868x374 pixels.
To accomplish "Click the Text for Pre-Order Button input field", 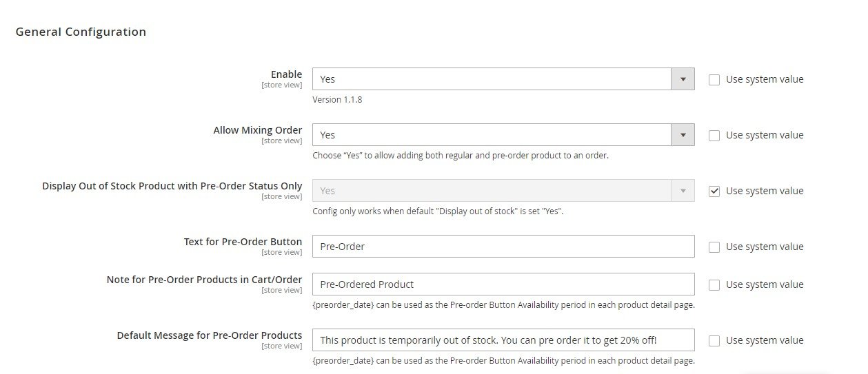I will click(503, 247).
